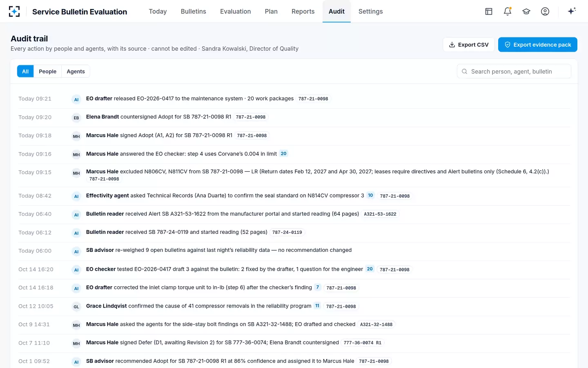This screenshot has width=588, height=368.
Task: Filter audit trail to Agents
Action: pyautogui.click(x=76, y=71)
